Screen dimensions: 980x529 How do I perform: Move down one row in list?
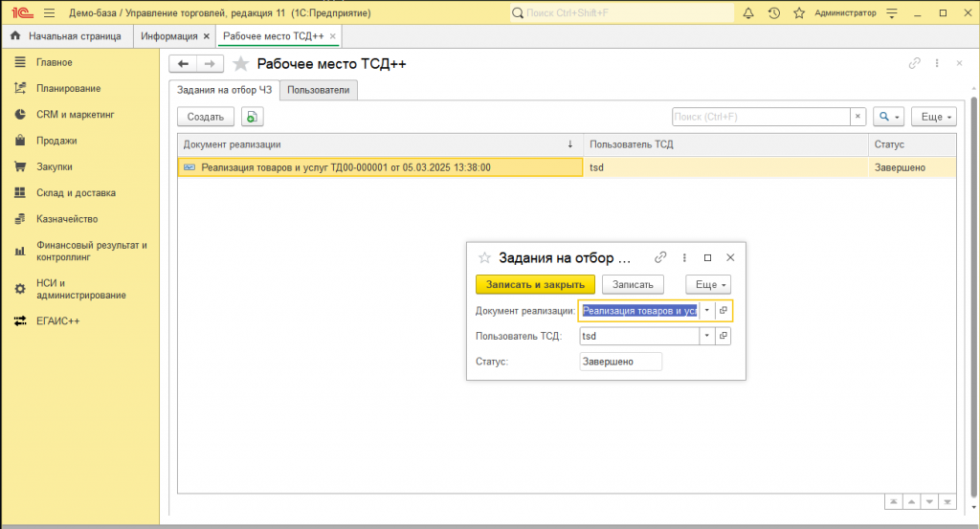929,501
